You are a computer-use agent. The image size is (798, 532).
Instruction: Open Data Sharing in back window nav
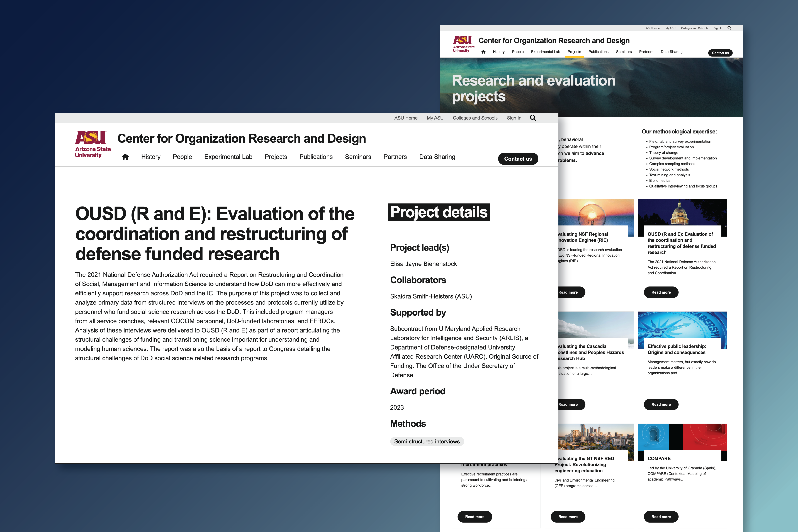(x=672, y=52)
